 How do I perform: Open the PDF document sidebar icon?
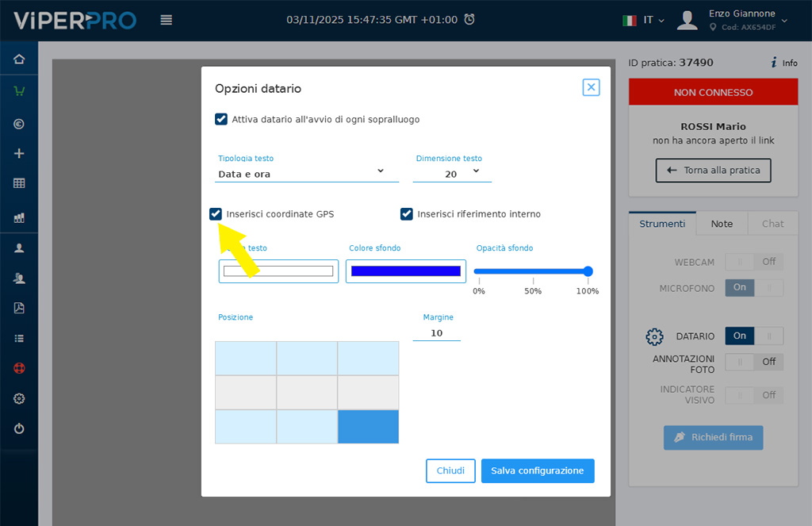pos(19,308)
